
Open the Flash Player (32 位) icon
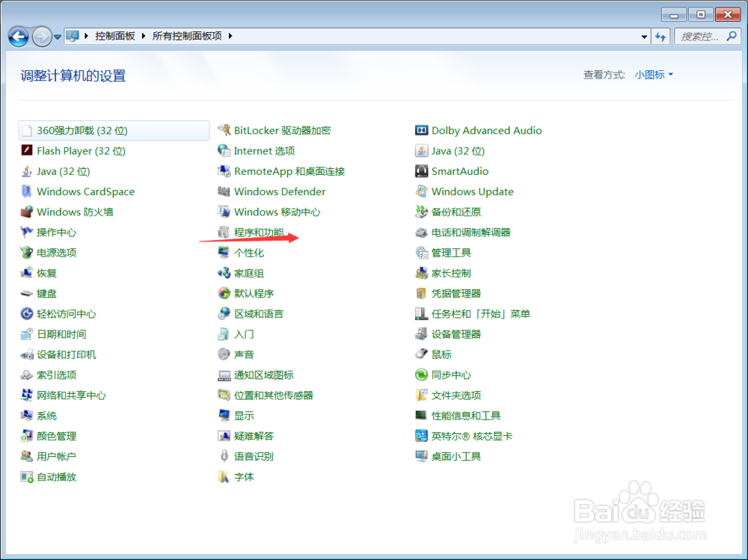click(27, 151)
